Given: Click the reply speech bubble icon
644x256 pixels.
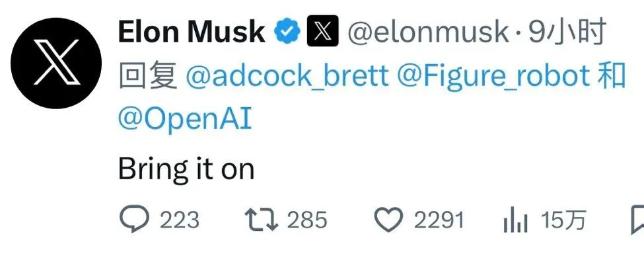Looking at the screenshot, I should pyautogui.click(x=134, y=220).
